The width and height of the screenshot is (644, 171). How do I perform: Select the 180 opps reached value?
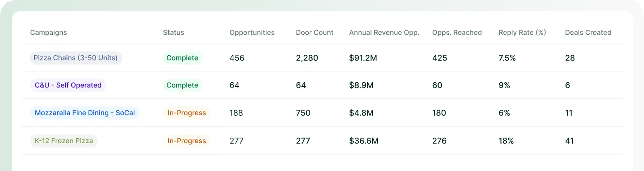[x=439, y=113]
